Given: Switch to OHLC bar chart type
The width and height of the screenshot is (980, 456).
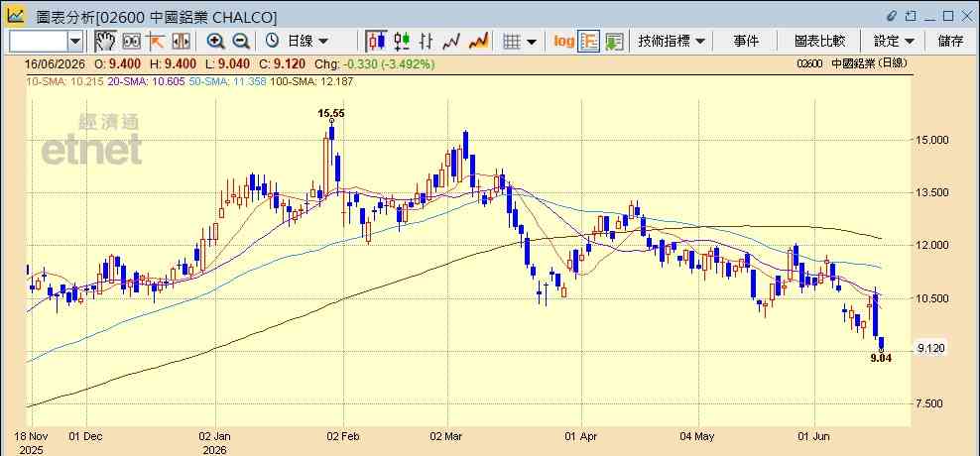Looking at the screenshot, I should pos(427,42).
